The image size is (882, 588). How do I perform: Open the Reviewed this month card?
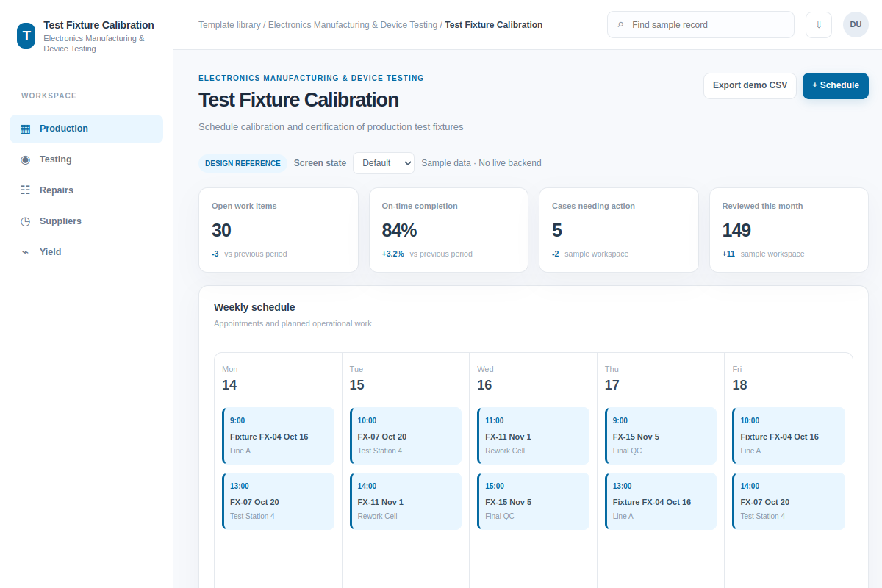(789, 230)
